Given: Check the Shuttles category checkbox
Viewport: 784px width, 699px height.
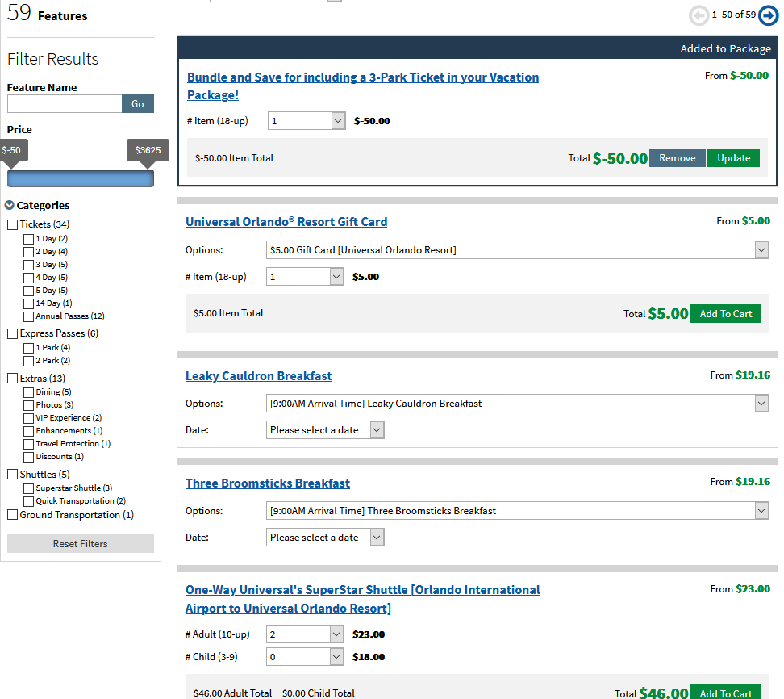Looking at the screenshot, I should click(x=12, y=475).
